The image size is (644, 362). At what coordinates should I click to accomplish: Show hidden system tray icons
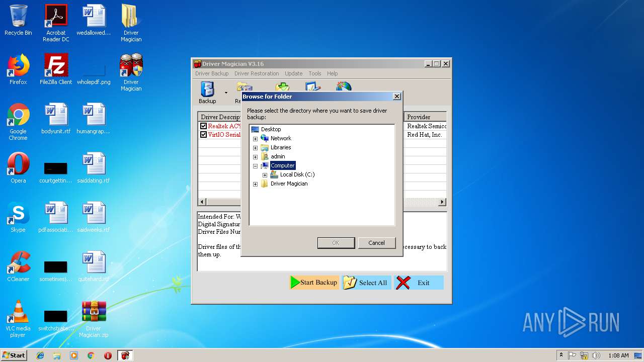click(x=561, y=355)
